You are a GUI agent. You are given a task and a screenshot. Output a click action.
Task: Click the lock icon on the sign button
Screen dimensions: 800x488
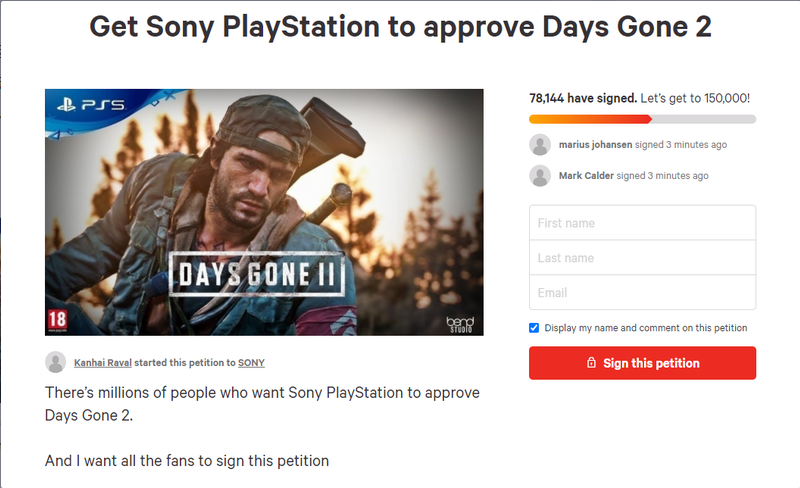pos(591,363)
